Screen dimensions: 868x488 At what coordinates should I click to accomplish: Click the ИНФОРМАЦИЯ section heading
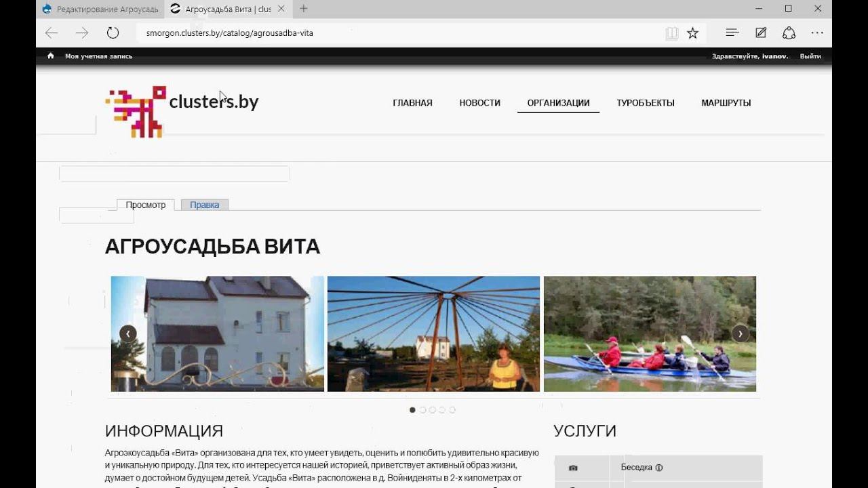tap(164, 431)
